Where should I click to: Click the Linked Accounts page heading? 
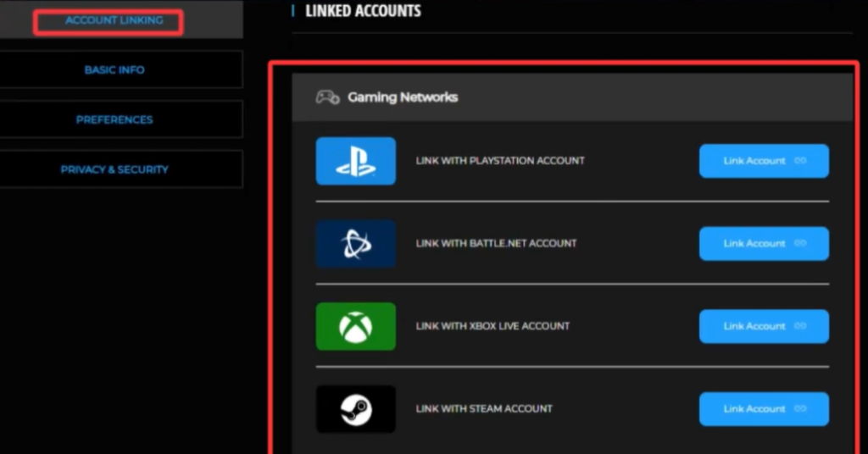[363, 11]
